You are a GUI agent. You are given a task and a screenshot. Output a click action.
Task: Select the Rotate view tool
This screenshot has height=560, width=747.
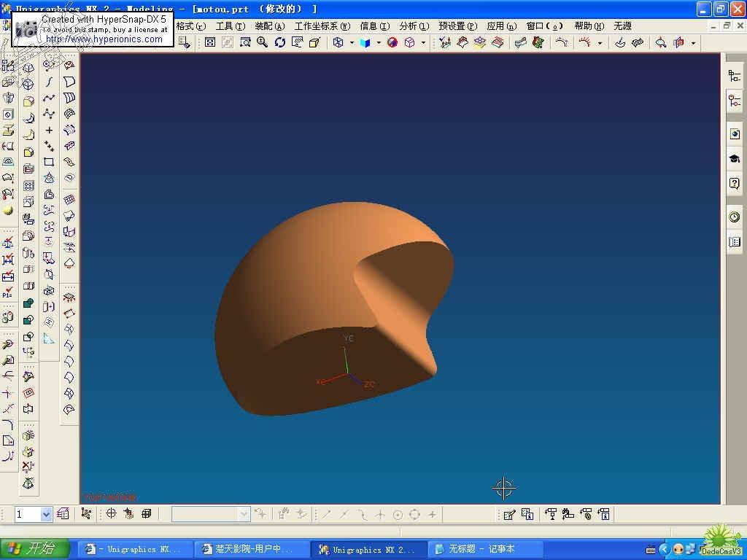coord(280,43)
